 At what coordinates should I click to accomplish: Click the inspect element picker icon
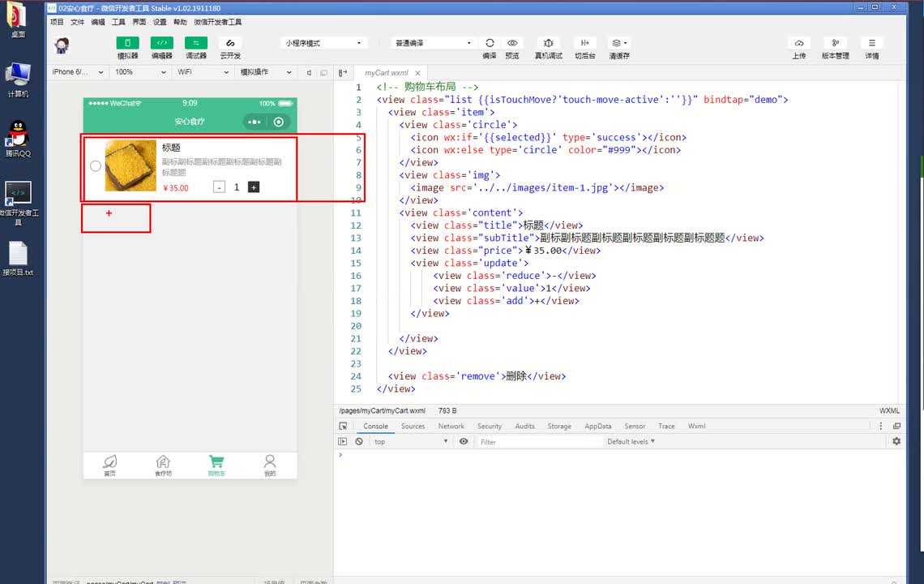(x=343, y=426)
